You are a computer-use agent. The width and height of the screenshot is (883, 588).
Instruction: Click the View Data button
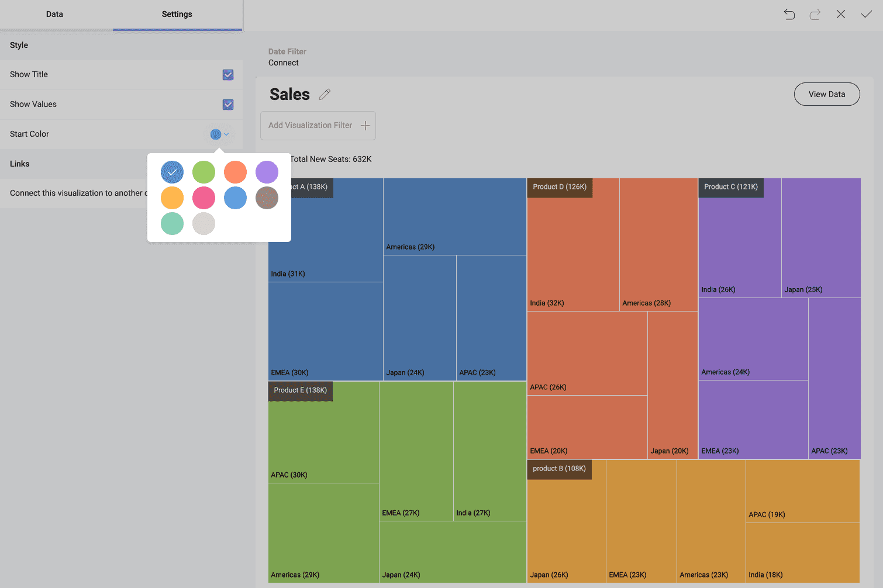(827, 94)
